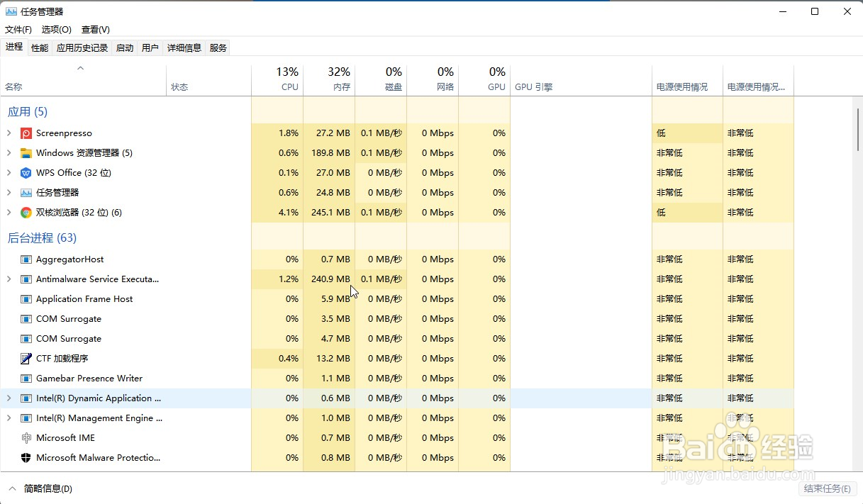Click the WPS Office icon
The height and width of the screenshot is (504, 863).
click(26, 173)
